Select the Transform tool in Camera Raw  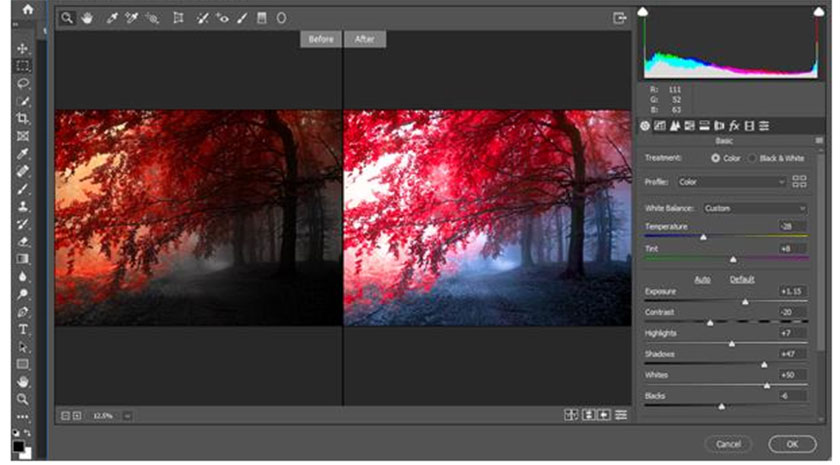(x=178, y=18)
